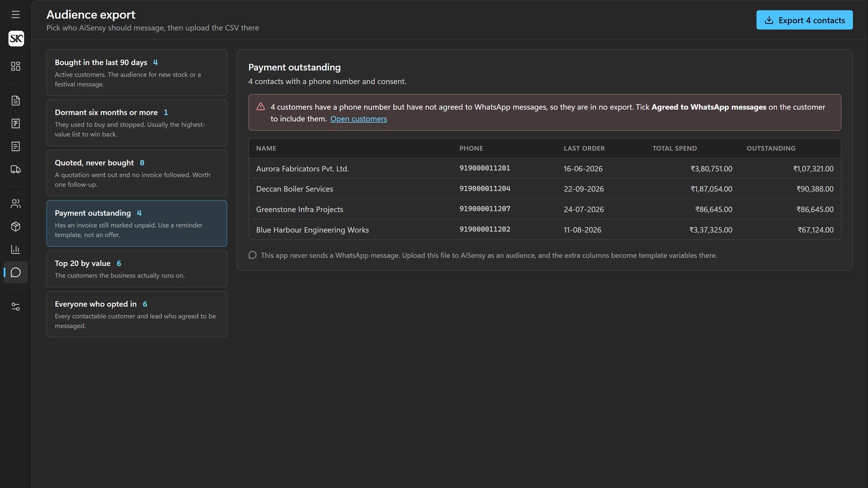Click the warning triangle icon in alert
This screenshot has height=488, width=868.
(x=261, y=107)
